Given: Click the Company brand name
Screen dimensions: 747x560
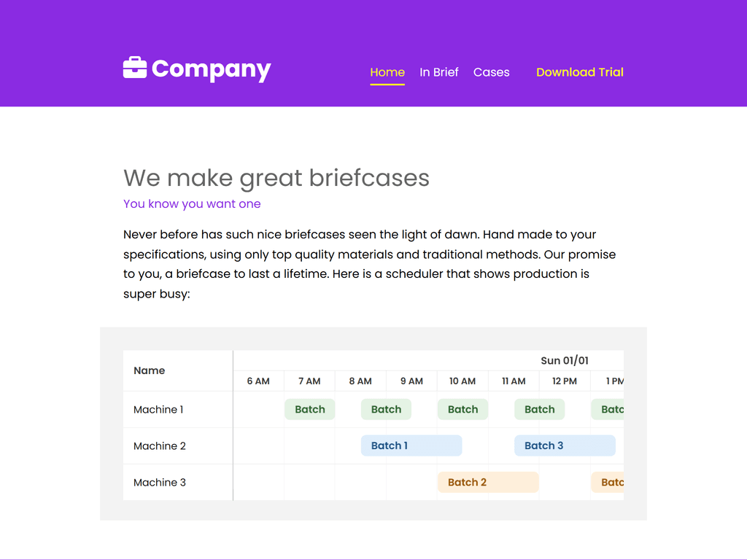Looking at the screenshot, I should [211, 69].
